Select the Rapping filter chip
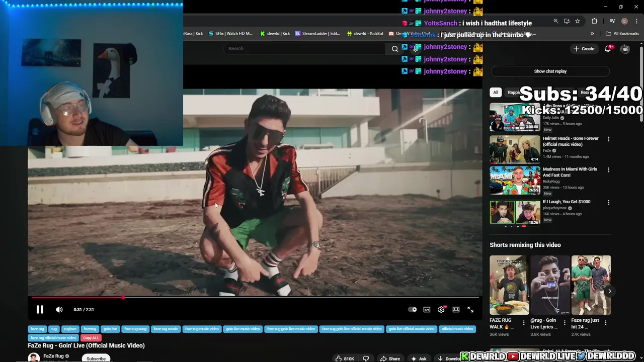644x362 pixels. [513, 93]
